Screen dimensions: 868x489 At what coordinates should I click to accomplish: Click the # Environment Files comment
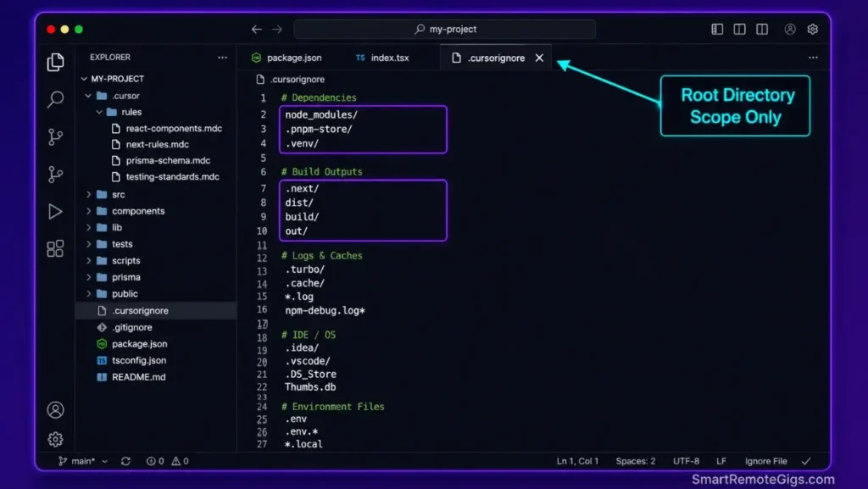tap(332, 407)
